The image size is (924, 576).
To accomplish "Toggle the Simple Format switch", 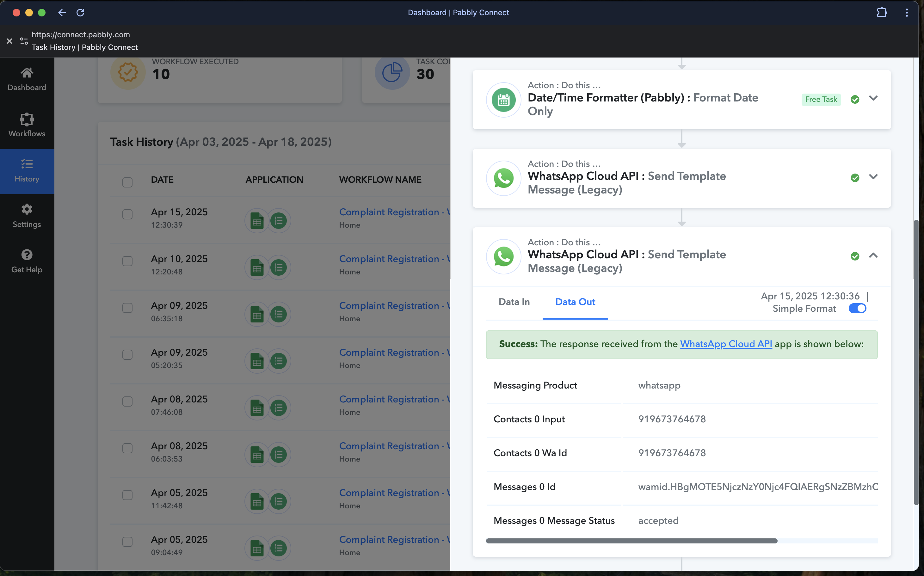I will 857,308.
